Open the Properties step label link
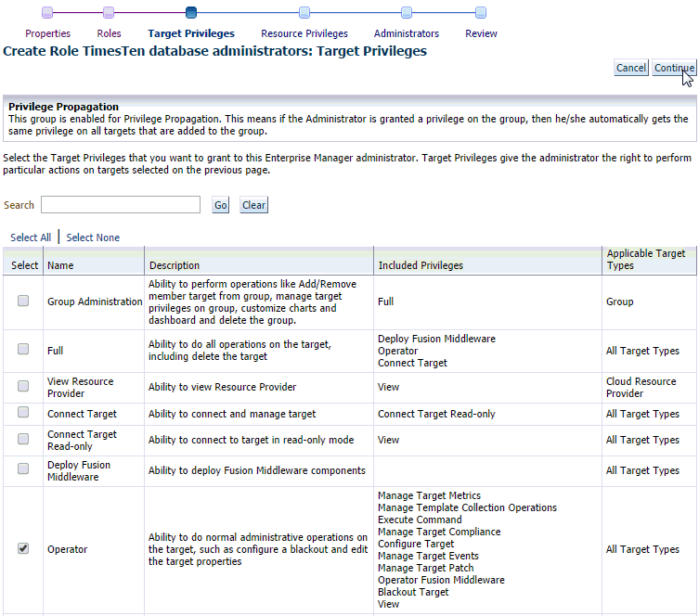Viewport: 699px width, 616px height. 47,33
